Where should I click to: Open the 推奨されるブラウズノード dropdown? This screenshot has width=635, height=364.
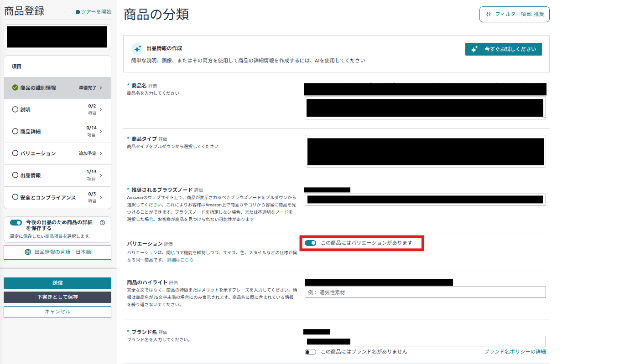(425, 200)
